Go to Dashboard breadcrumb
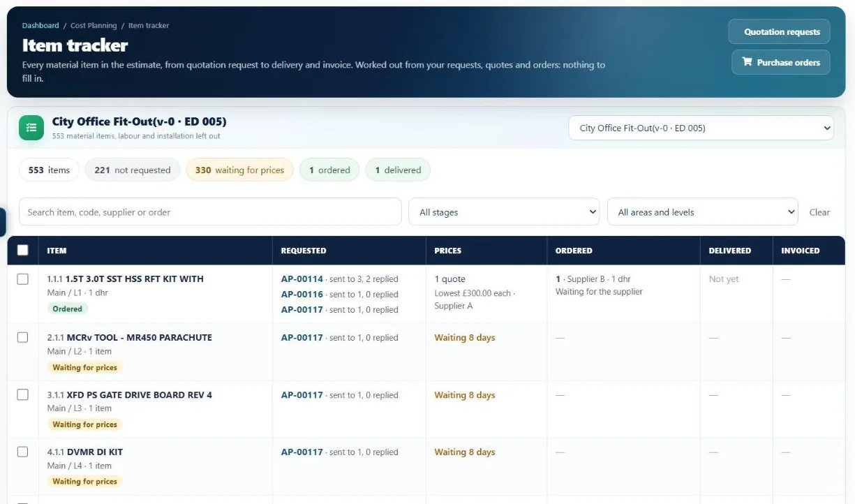The width and height of the screenshot is (855, 504). coord(40,25)
